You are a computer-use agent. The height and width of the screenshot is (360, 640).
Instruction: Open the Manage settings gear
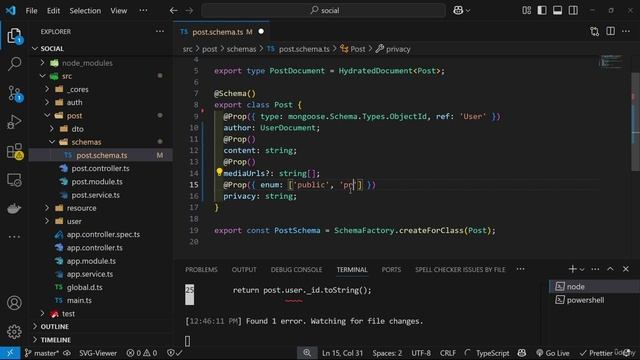14,331
